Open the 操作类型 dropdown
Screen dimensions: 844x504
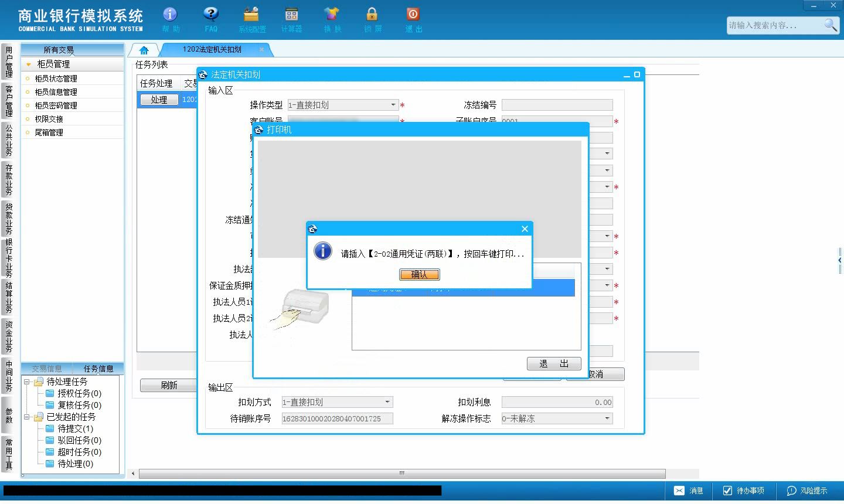tap(393, 105)
